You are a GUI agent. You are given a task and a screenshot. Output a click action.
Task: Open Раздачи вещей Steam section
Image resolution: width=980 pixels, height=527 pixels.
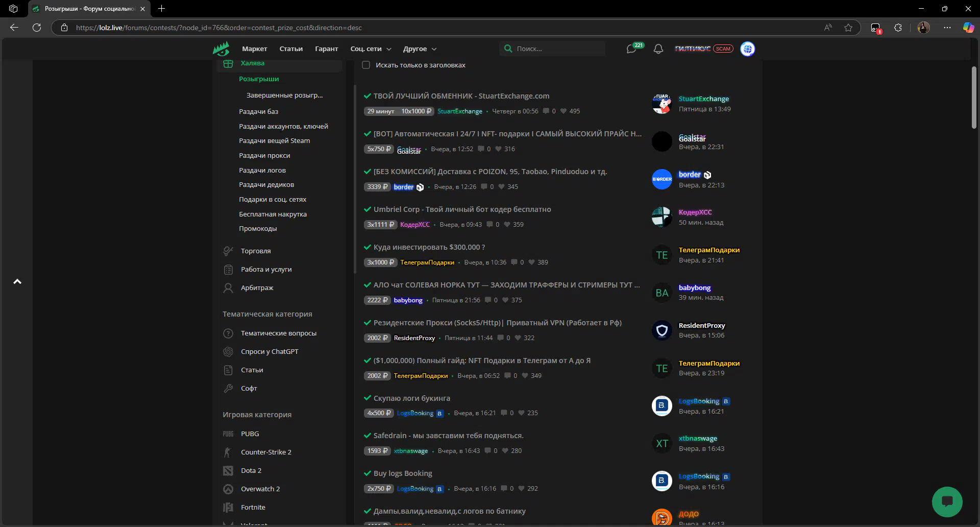[x=275, y=141]
